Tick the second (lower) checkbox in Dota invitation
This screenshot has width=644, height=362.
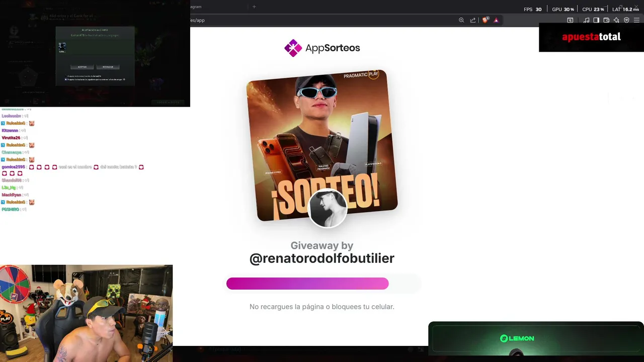click(x=66, y=79)
